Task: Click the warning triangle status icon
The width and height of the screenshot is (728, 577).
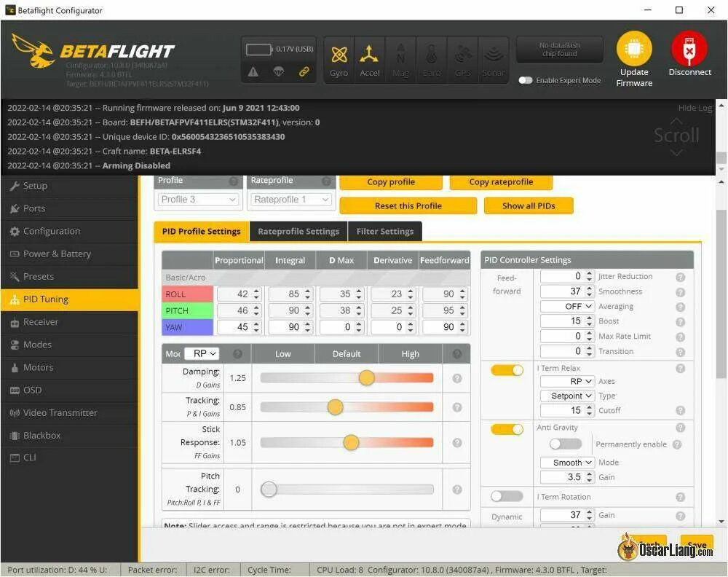Action: point(253,71)
